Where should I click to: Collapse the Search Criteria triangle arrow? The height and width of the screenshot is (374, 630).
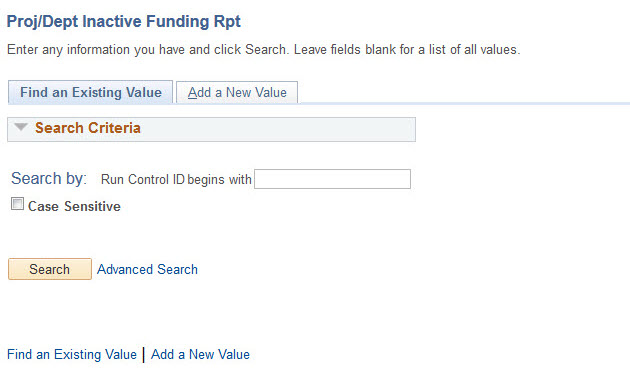(x=20, y=127)
